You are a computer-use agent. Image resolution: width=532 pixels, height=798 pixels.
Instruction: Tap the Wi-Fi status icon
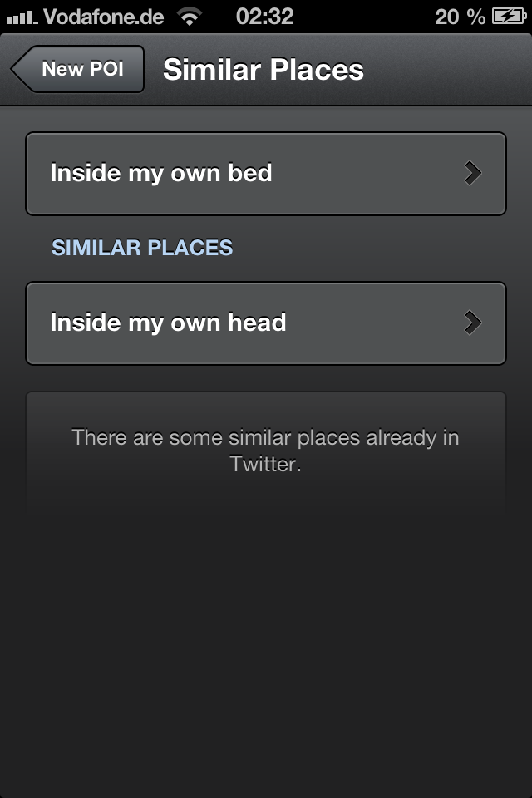[190, 17]
